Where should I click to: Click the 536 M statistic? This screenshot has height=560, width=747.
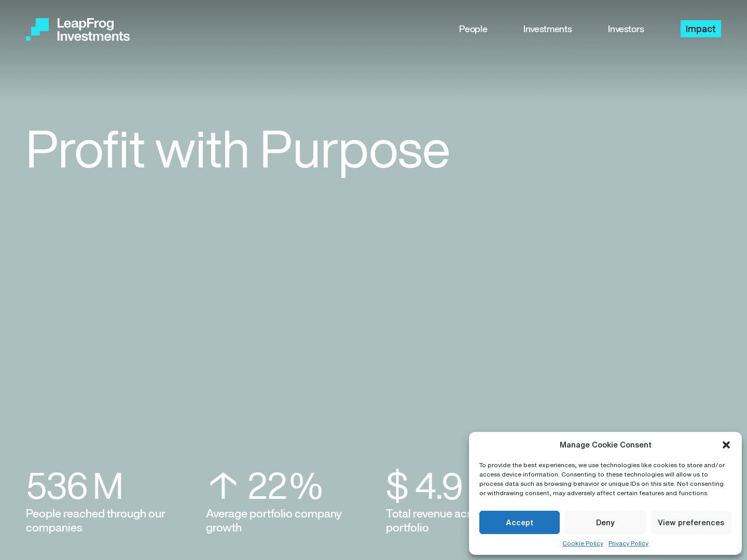[74, 486]
